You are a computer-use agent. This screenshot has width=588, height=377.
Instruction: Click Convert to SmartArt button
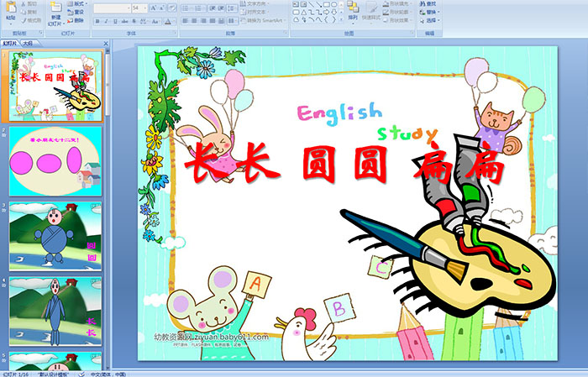coord(264,20)
